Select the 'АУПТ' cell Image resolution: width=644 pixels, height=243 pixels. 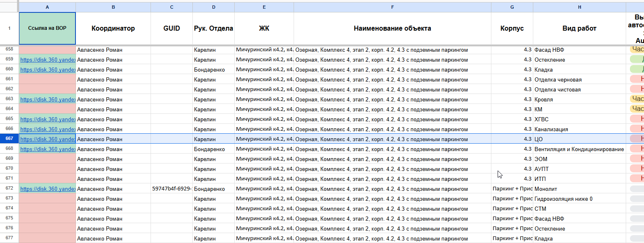[580, 169]
